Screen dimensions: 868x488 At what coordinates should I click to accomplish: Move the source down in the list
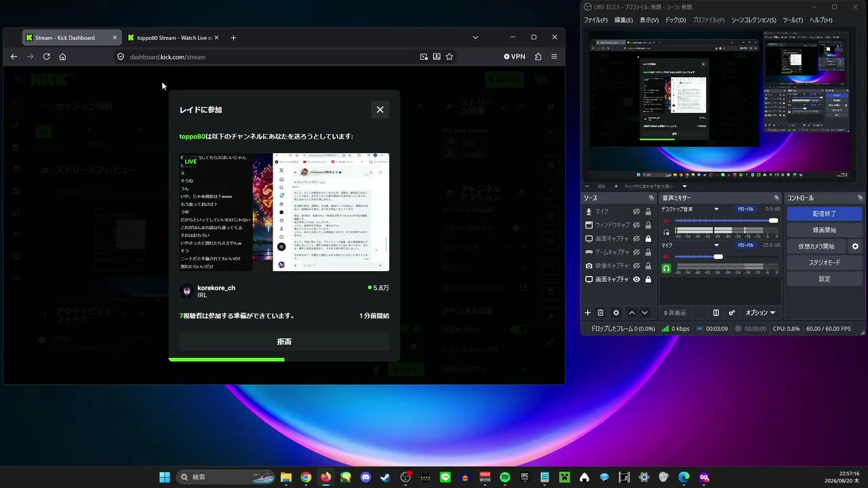click(x=644, y=313)
